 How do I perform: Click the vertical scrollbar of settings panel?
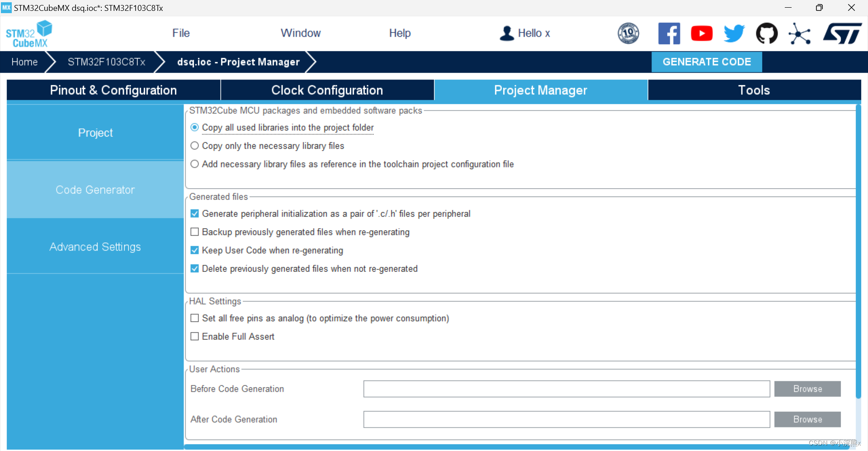tap(859, 252)
